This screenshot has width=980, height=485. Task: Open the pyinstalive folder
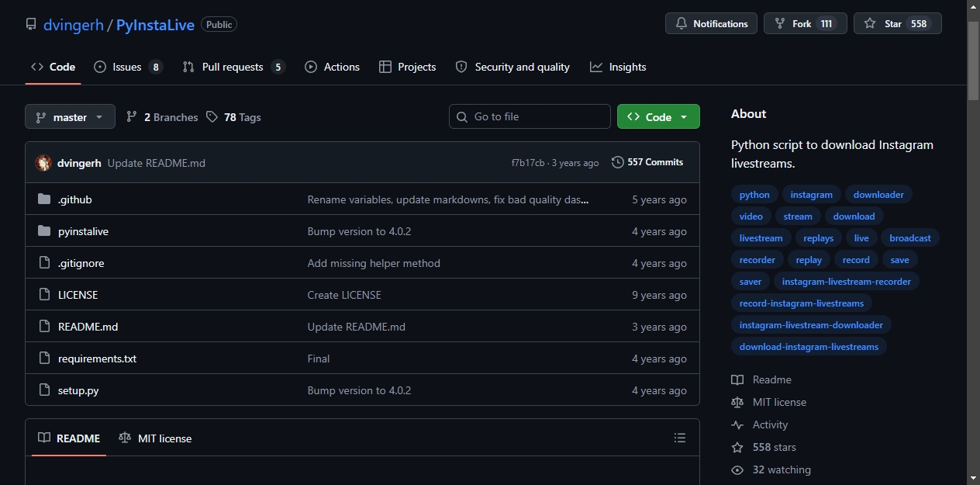[x=83, y=231]
